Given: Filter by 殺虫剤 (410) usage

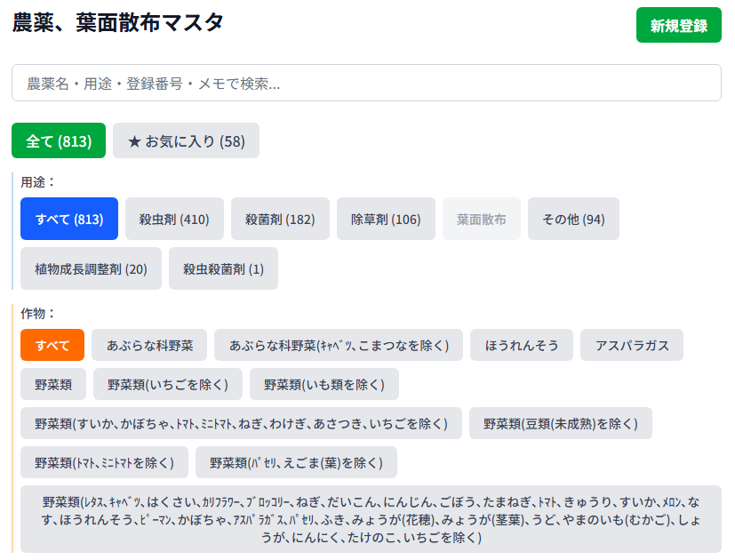Looking at the screenshot, I should pos(174,219).
